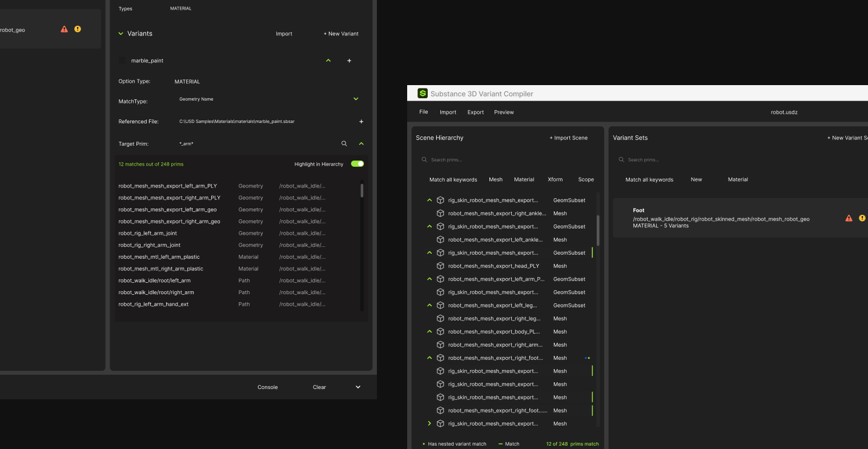Click the plus icon on the marble_paint row
This screenshot has width=868, height=449.
[x=349, y=61]
